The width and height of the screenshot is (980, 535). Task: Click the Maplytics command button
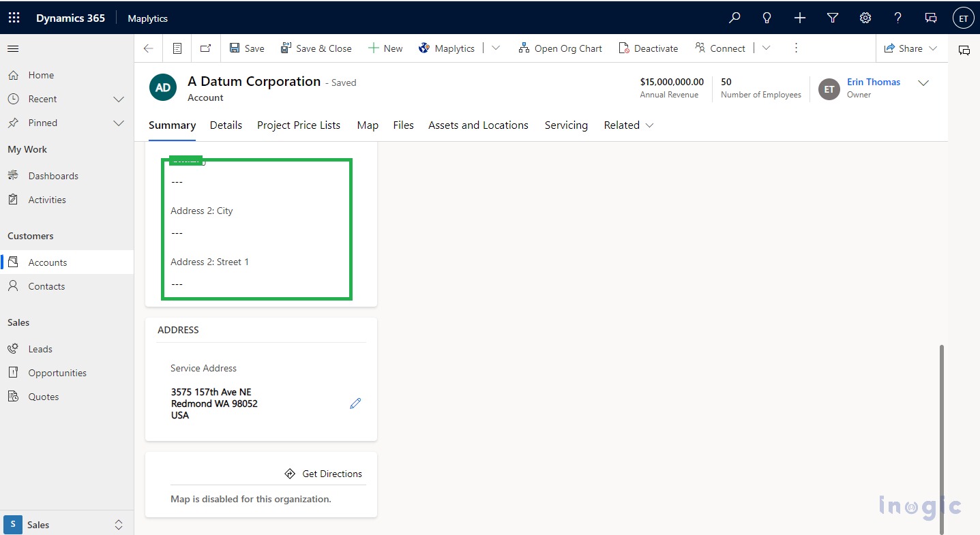447,48
